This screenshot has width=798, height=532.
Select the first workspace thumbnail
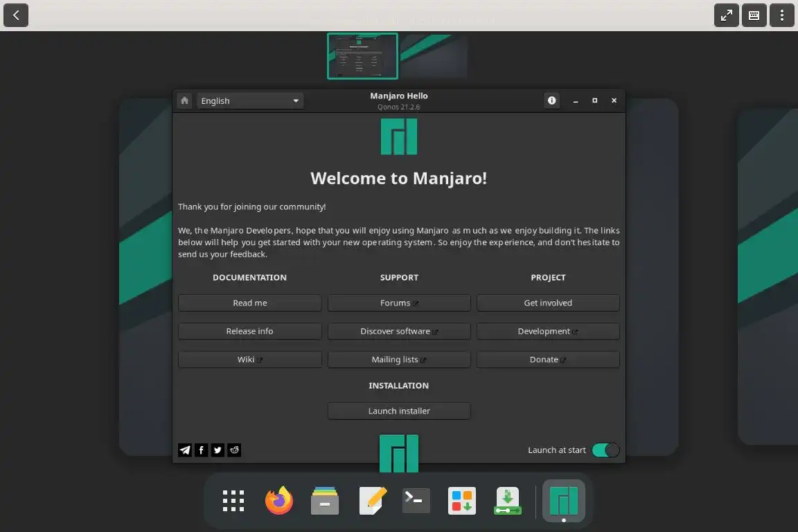[362, 56]
